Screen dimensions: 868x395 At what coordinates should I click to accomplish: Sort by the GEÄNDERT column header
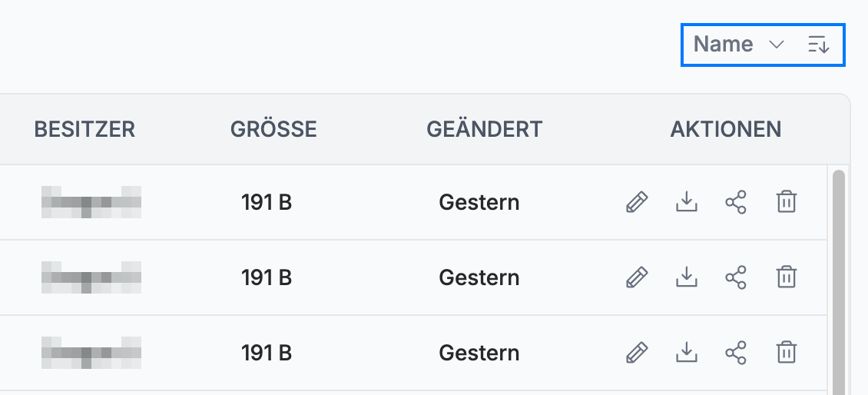485,130
